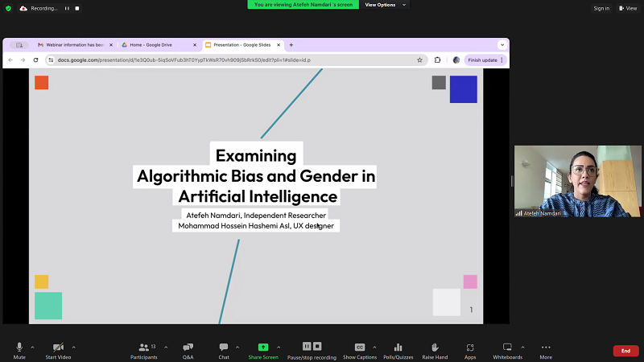
Task: Mute the microphone in Zoom toolbar
Action: [x=19, y=349]
